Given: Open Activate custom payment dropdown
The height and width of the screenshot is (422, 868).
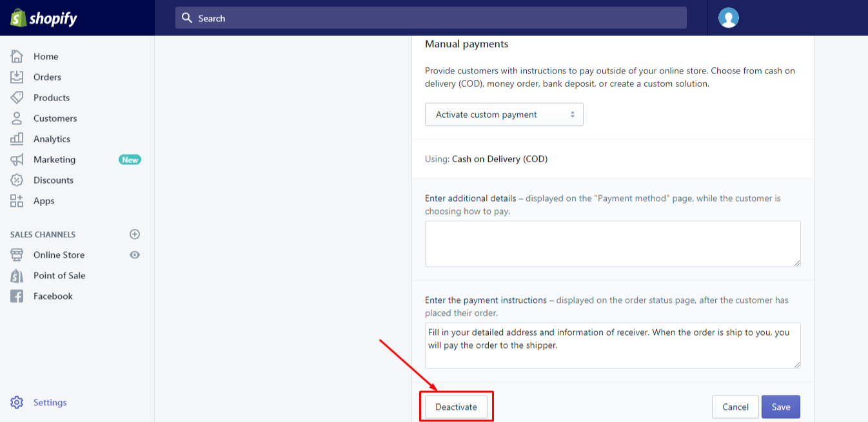Looking at the screenshot, I should pos(504,115).
